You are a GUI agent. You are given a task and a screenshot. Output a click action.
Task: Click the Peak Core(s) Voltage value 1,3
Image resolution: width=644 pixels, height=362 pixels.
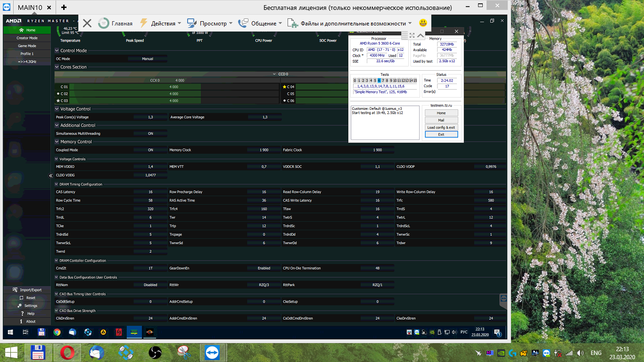(150, 117)
